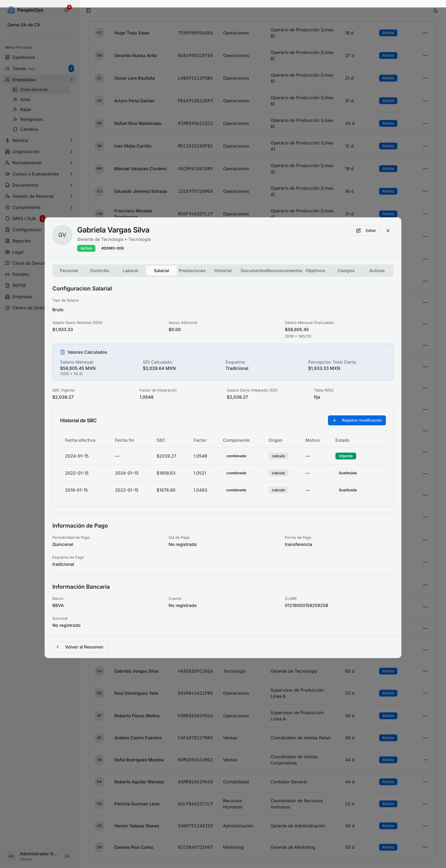Open row actions menu for Daniela Rios Cantu
Screen dimensions: 446x868
tap(425, 847)
